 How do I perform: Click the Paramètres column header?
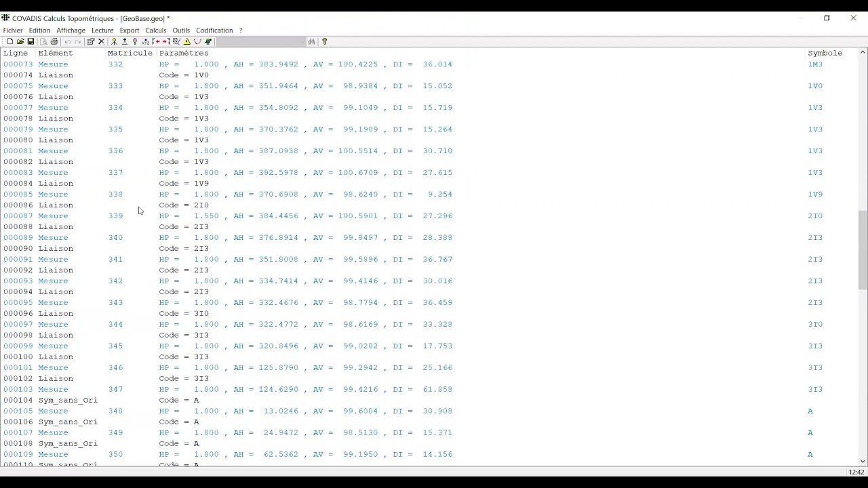(184, 53)
